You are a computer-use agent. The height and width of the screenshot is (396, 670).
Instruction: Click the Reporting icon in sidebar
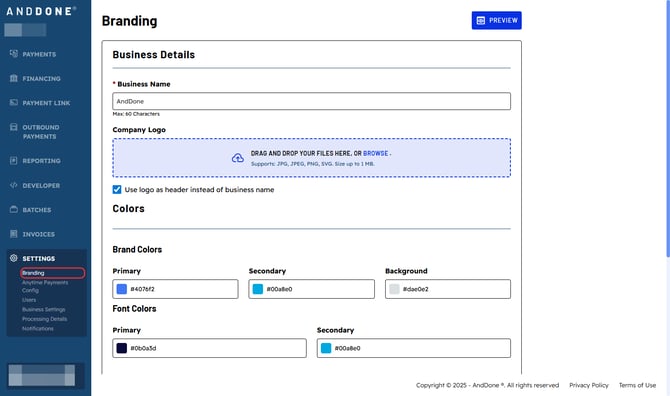[14, 161]
